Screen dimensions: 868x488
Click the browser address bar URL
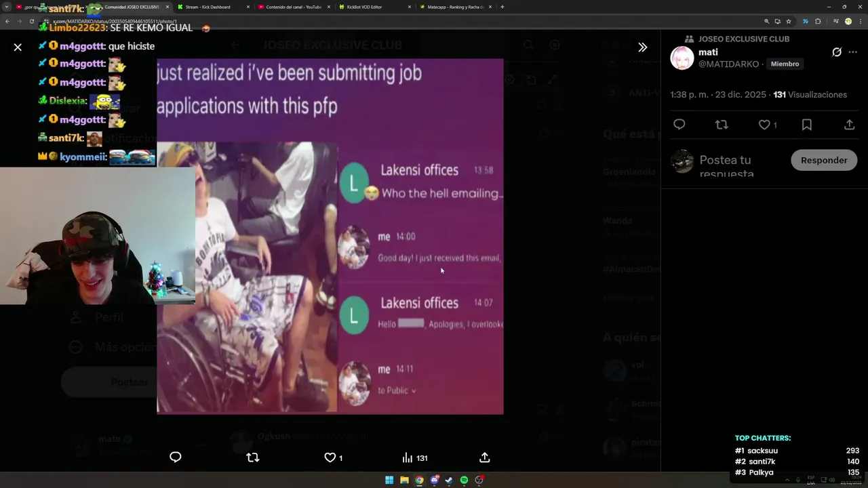(115, 21)
